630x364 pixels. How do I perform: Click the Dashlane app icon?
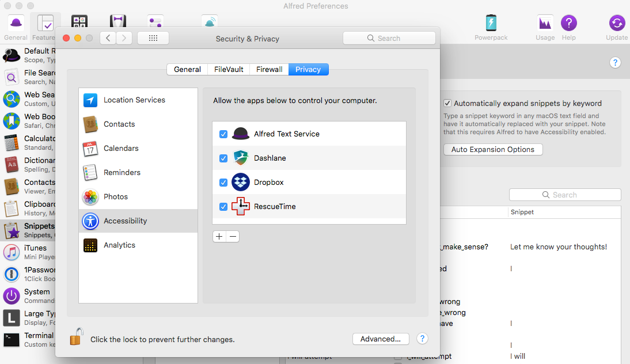pos(241,158)
